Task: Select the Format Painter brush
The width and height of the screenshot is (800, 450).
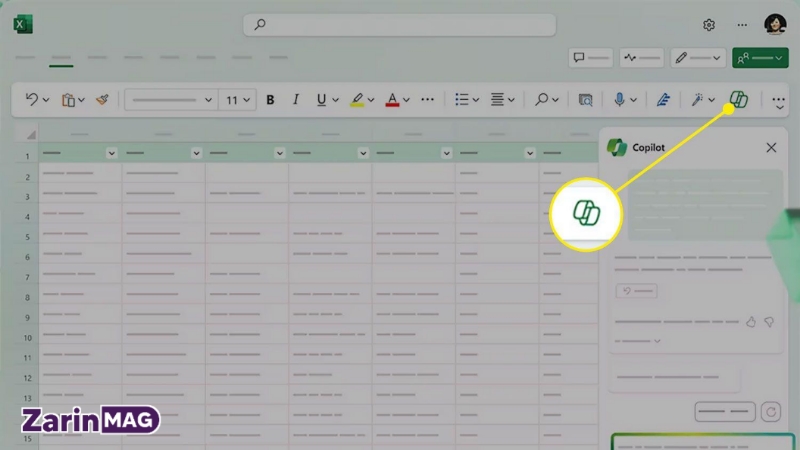Action: click(103, 99)
